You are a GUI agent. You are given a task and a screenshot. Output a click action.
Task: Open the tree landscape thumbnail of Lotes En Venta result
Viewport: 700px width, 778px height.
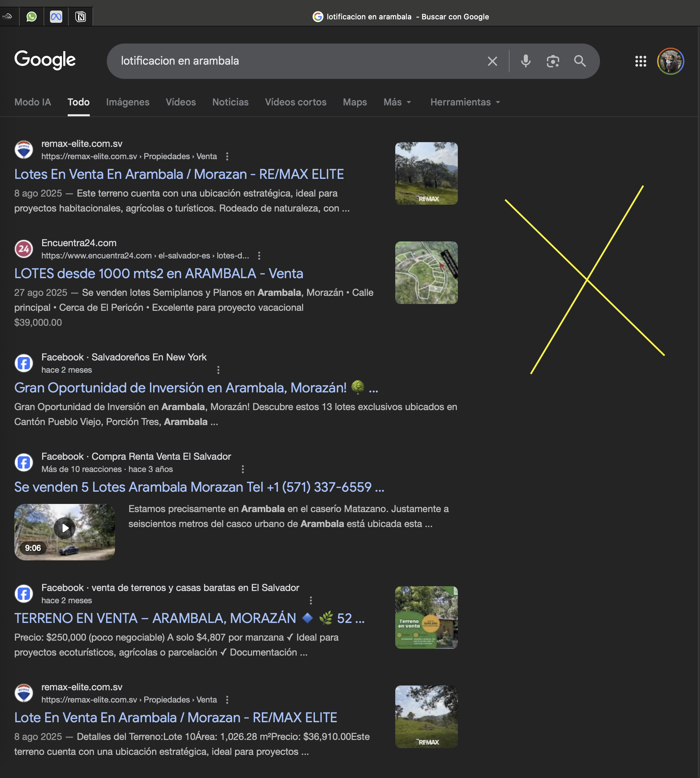pos(426,173)
